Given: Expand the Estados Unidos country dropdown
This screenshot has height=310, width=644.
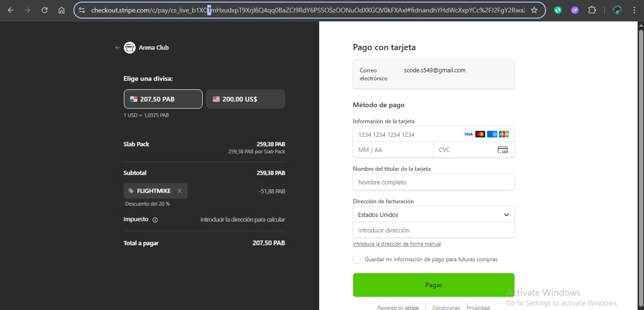Looking at the screenshot, I should click(x=434, y=214).
